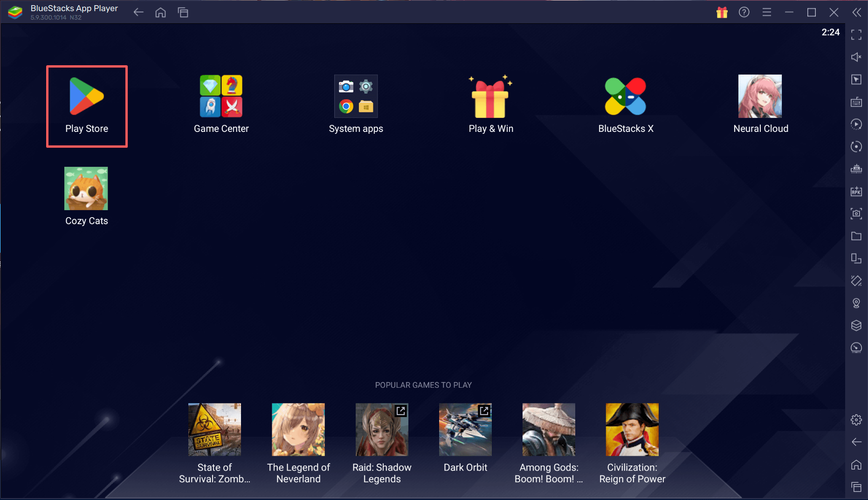
Task: Click the sidebar Home button
Action: click(x=856, y=465)
